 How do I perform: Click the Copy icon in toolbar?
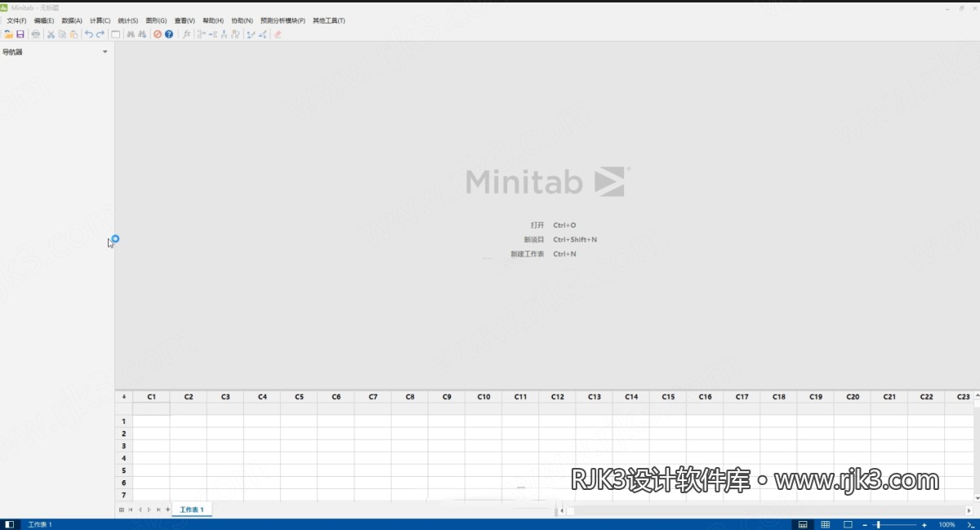click(x=62, y=34)
